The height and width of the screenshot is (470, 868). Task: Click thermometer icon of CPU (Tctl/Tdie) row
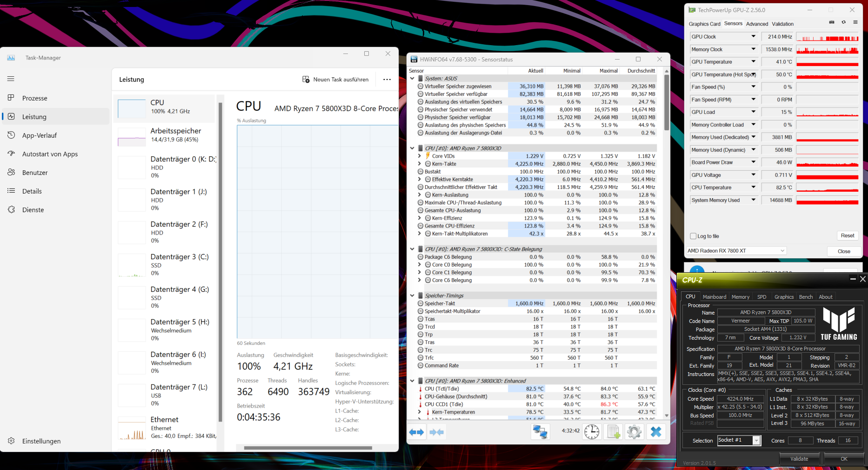pos(421,389)
